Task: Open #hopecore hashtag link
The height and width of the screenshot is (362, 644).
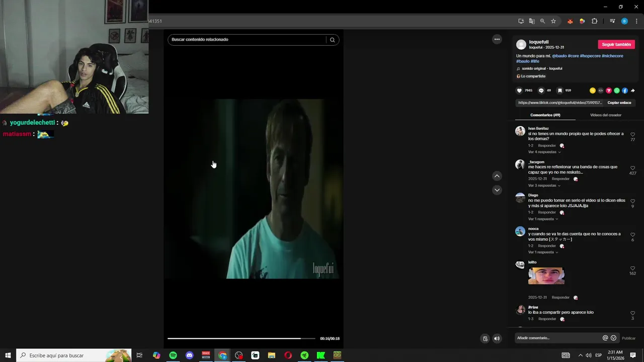Action: click(590, 56)
